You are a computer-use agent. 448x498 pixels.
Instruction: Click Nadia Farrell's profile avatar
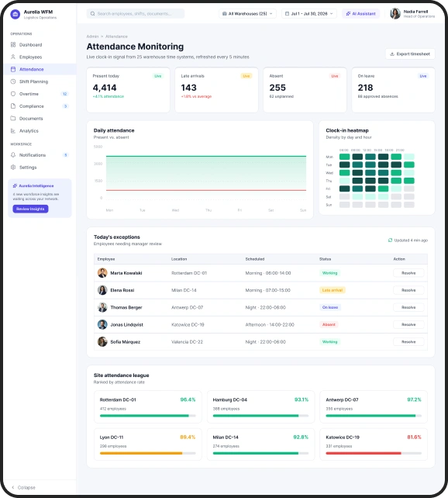395,14
